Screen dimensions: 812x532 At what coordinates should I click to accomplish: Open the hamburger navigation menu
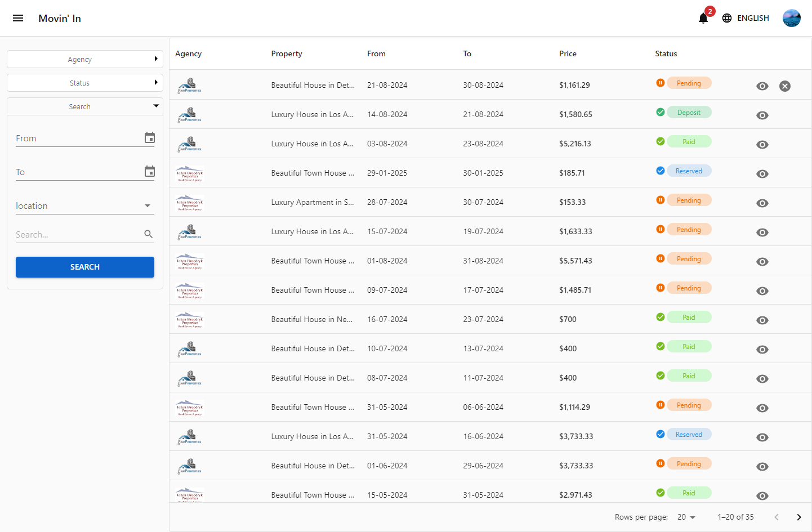(x=18, y=18)
